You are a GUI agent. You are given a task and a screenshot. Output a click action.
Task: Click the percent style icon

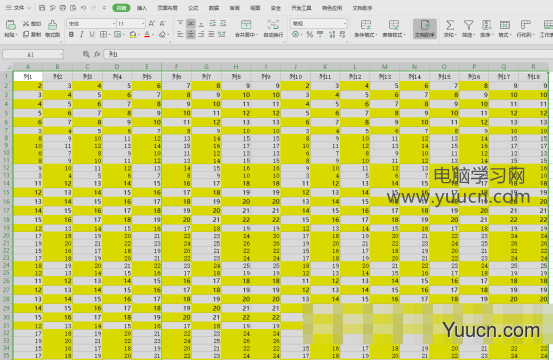click(x=310, y=34)
